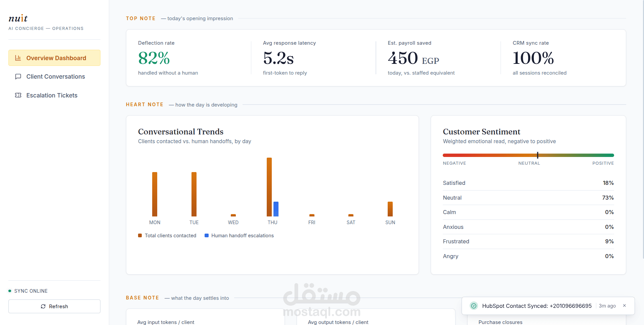Click the HubSpot Contact Synced message text
The image size is (644, 325).
point(537,306)
